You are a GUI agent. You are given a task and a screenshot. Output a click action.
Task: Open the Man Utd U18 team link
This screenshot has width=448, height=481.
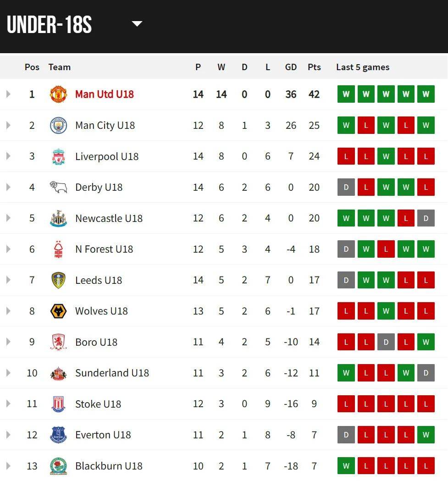105,94
